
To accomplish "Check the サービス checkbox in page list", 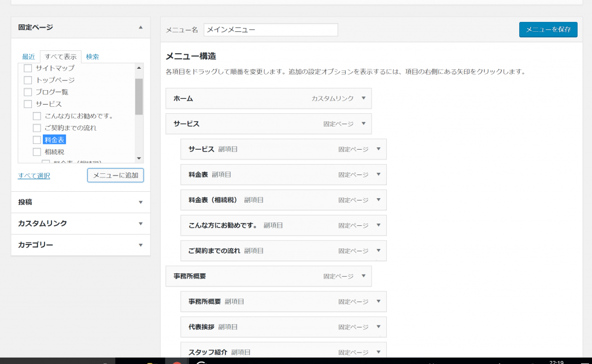I will (28, 104).
